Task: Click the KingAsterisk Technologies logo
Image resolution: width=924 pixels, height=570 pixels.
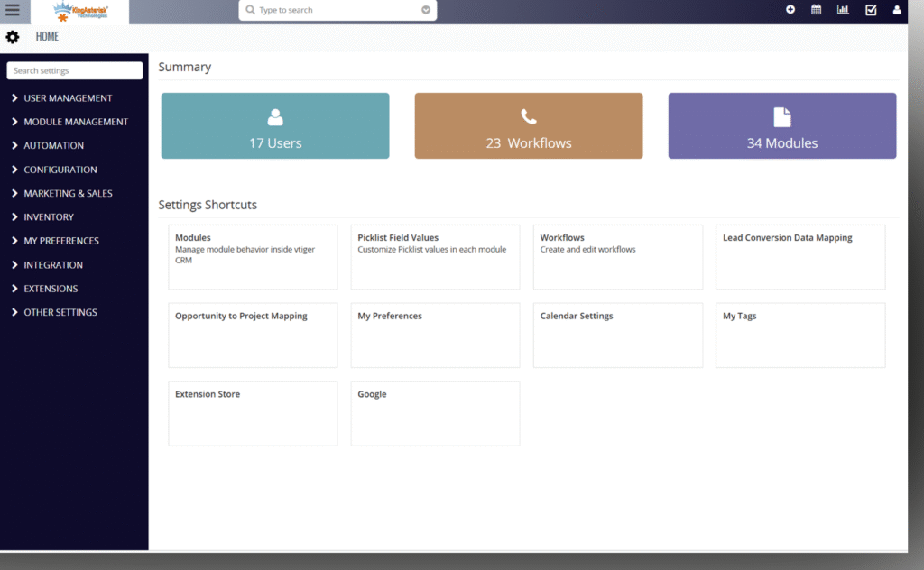Action: tap(79, 12)
